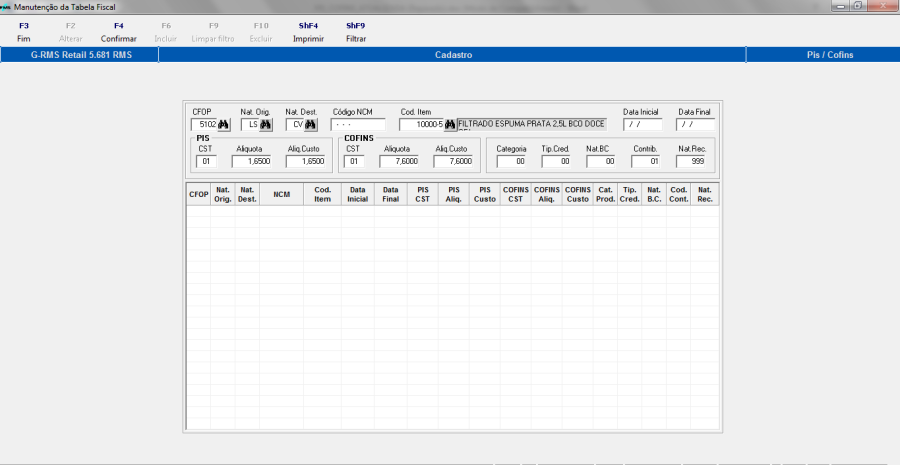The image size is (900, 465).
Task: Focus the Nat. Orig. input field
Action: (250, 125)
